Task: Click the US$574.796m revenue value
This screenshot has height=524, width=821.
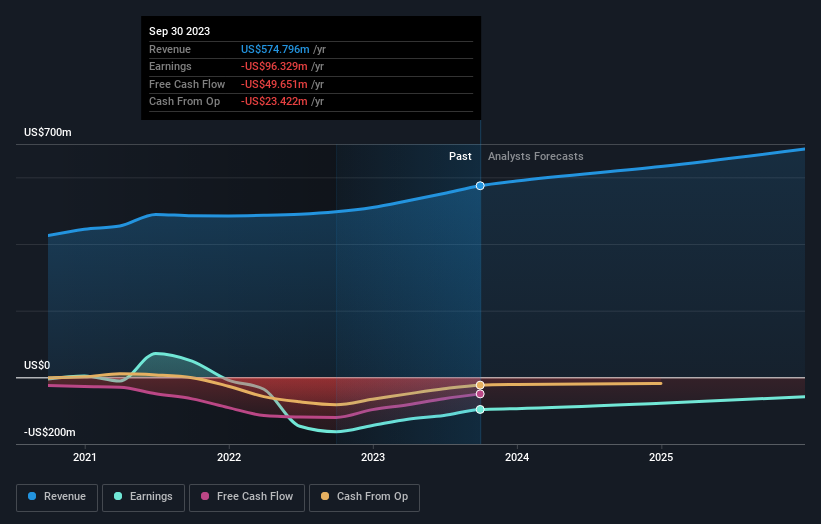Action: click(275, 49)
